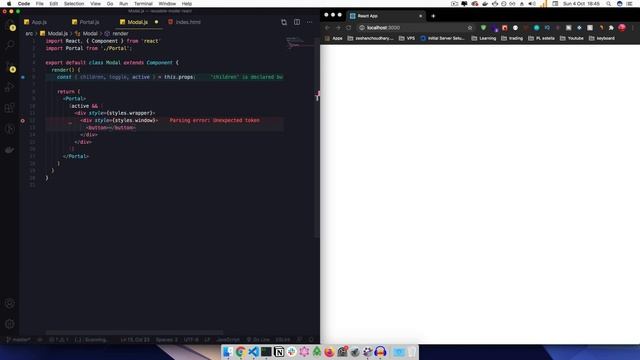The height and width of the screenshot is (360, 640).
Task: Change file encoding via UTF-8 status item
Action: (x=191, y=340)
